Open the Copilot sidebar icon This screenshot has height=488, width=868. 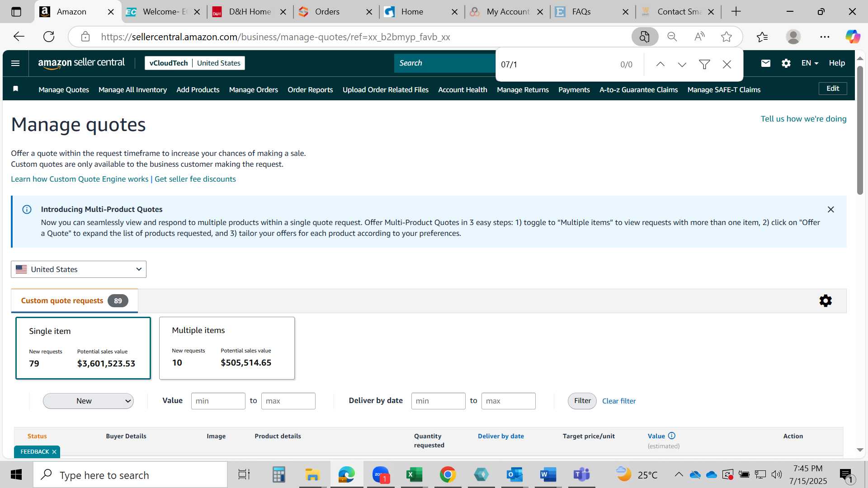(x=853, y=37)
